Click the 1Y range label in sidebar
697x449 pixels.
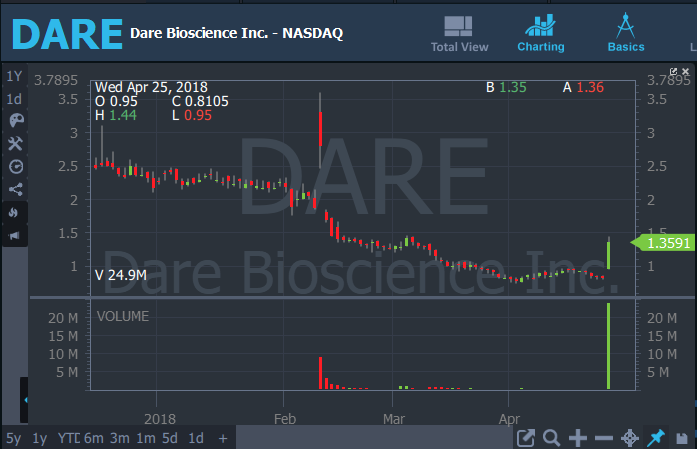pos(14,76)
